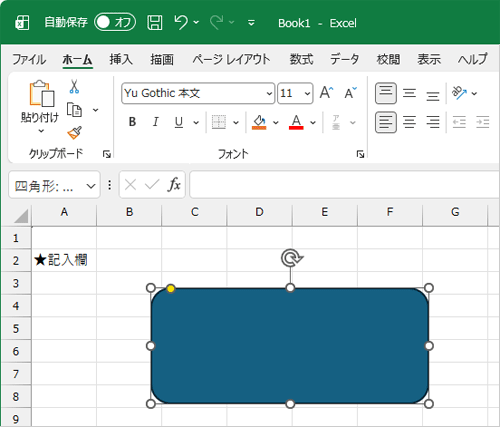Click the Select All corner triangle
The height and width of the screenshot is (427, 500).
coord(21,216)
